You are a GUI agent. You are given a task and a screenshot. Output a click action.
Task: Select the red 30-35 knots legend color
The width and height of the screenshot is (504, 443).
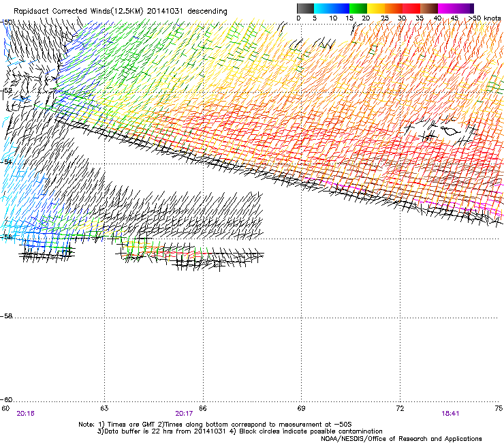[x=411, y=8]
